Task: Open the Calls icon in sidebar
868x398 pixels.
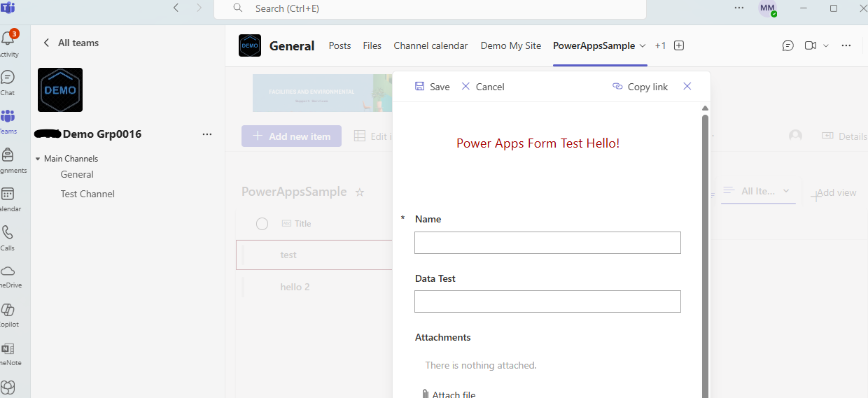Action: coord(8,234)
